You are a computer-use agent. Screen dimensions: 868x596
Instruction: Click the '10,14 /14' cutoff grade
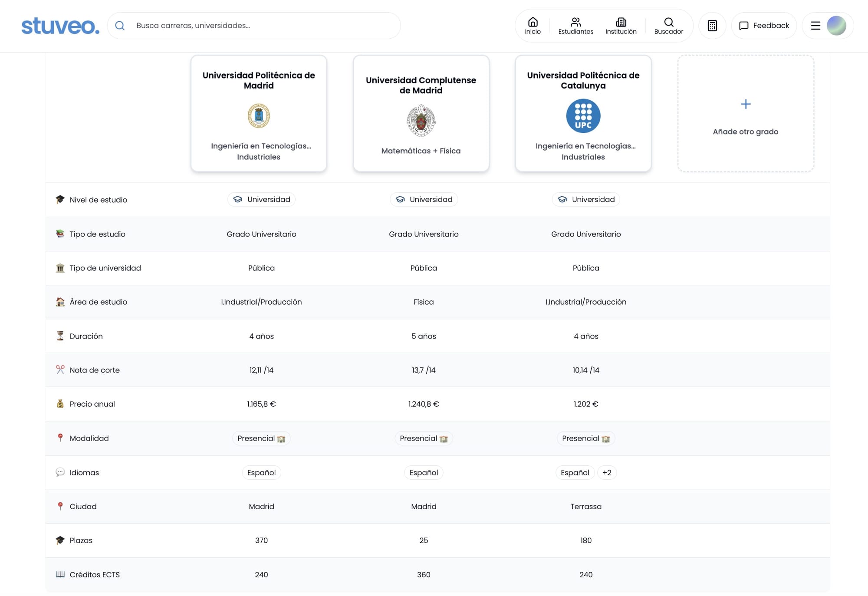click(586, 370)
